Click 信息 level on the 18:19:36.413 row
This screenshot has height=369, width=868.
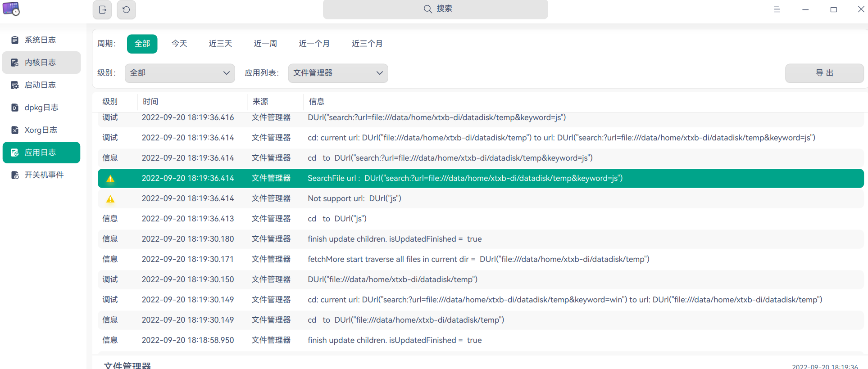click(110, 219)
